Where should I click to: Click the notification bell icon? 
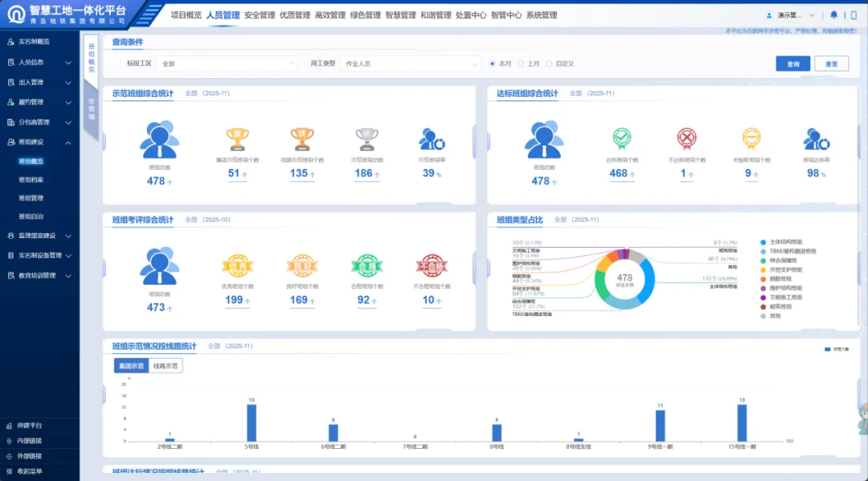click(x=833, y=14)
